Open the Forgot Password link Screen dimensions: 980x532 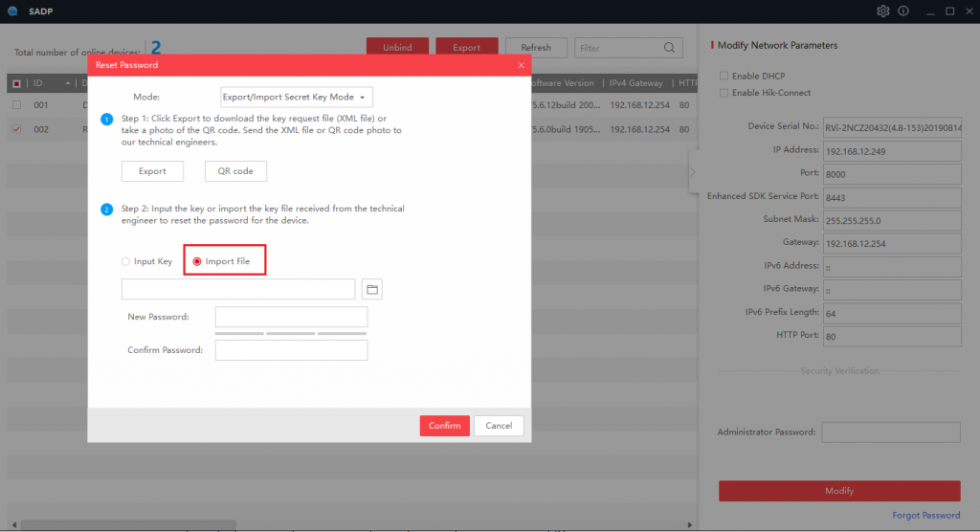click(x=925, y=515)
